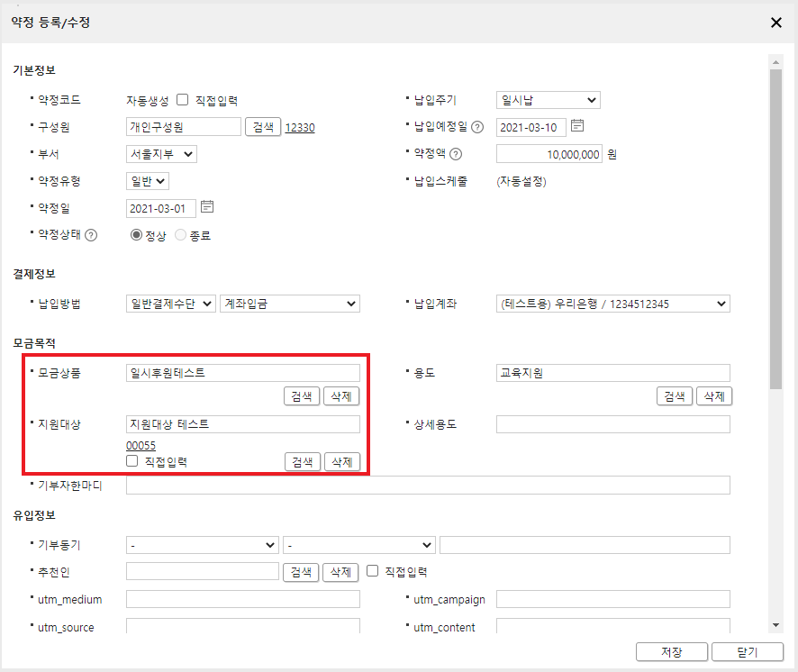Show help tooltip for 납입예정일

pyautogui.click(x=477, y=127)
